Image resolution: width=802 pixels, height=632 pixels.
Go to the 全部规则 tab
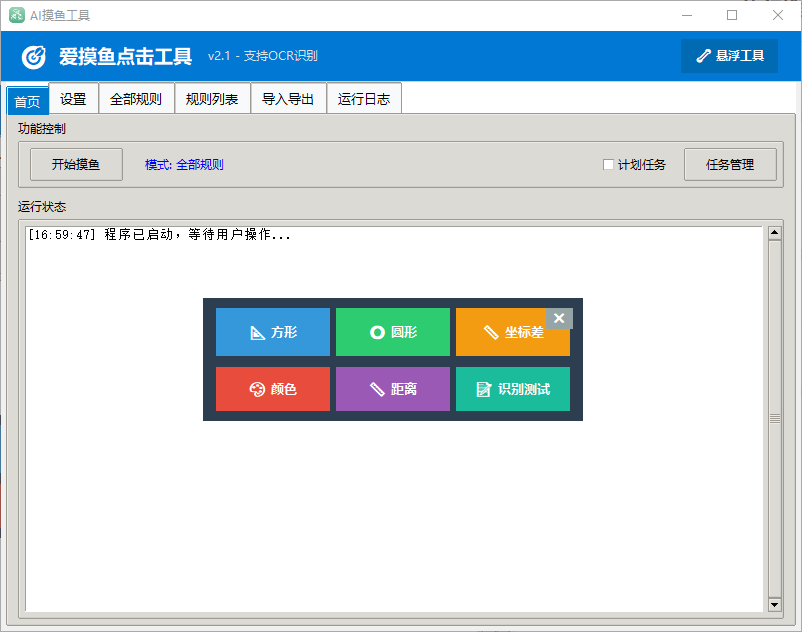click(136, 98)
